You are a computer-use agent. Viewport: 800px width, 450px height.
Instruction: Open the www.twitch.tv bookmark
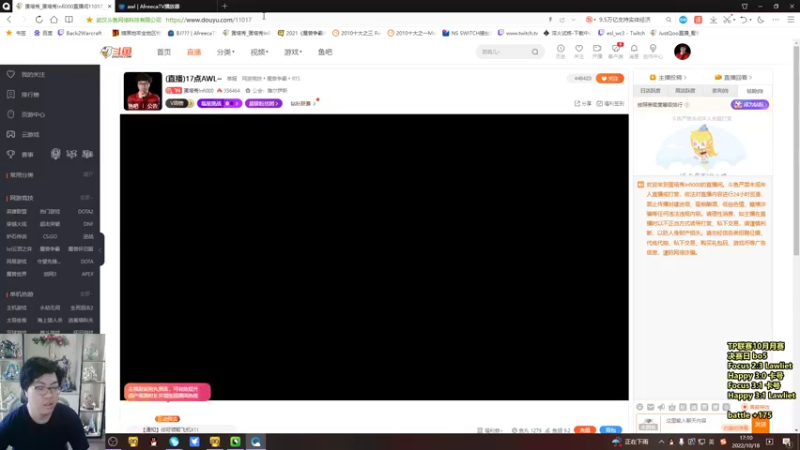coord(517,33)
